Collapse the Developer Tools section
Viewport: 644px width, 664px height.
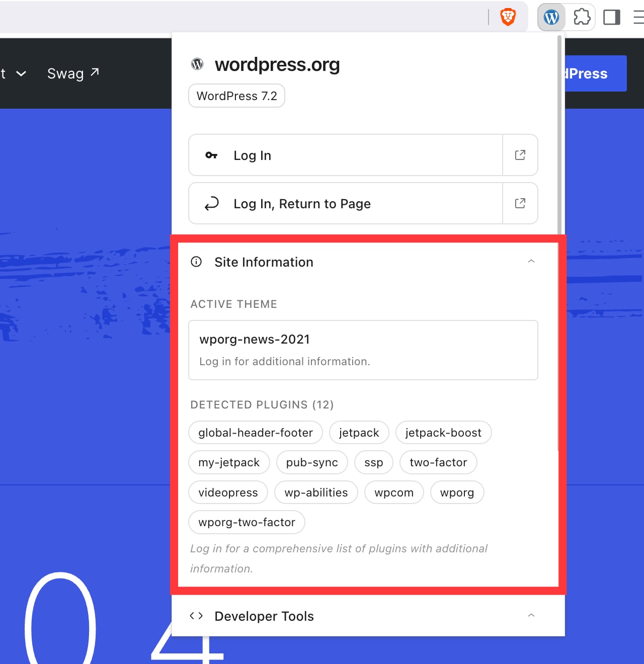click(x=531, y=615)
